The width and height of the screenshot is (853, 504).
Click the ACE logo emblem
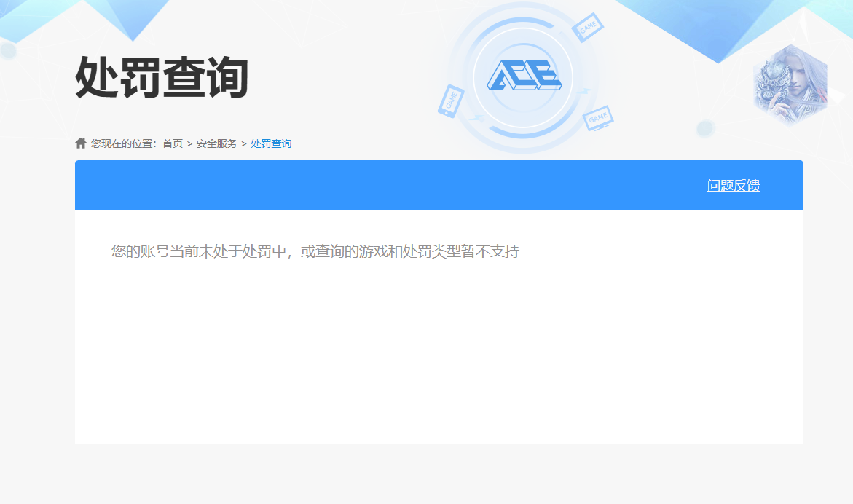point(524,76)
